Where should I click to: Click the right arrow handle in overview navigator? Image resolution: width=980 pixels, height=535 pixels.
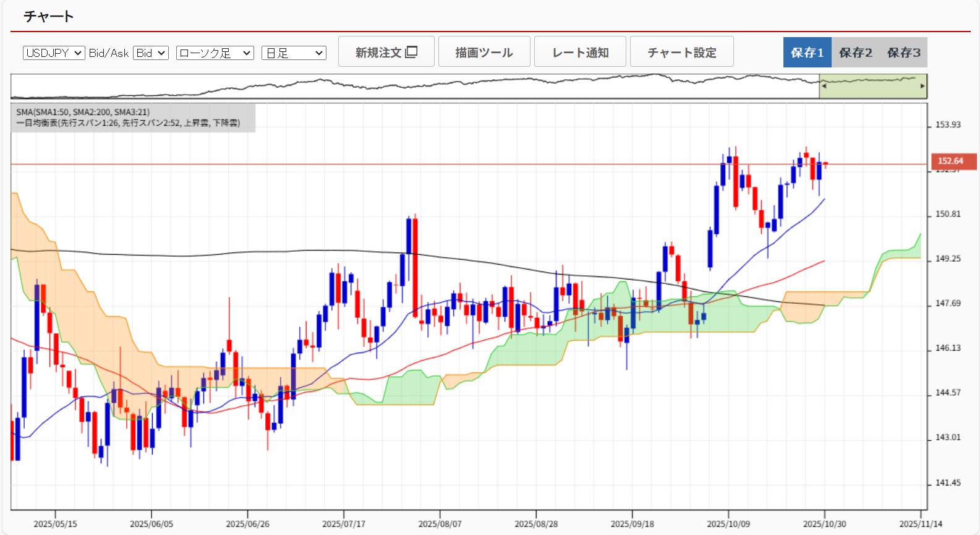coord(922,86)
